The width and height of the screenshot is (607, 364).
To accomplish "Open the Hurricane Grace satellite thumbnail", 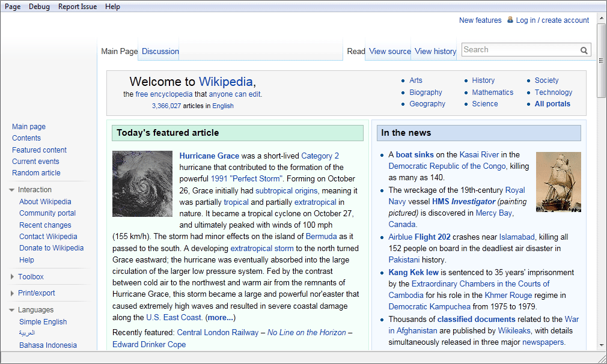I will click(x=142, y=184).
